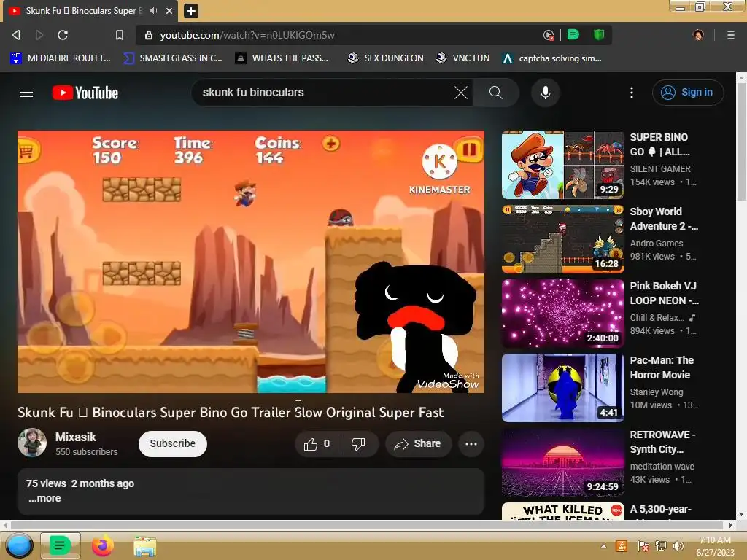
Task: Click the video player to pause
Action: coord(251,262)
